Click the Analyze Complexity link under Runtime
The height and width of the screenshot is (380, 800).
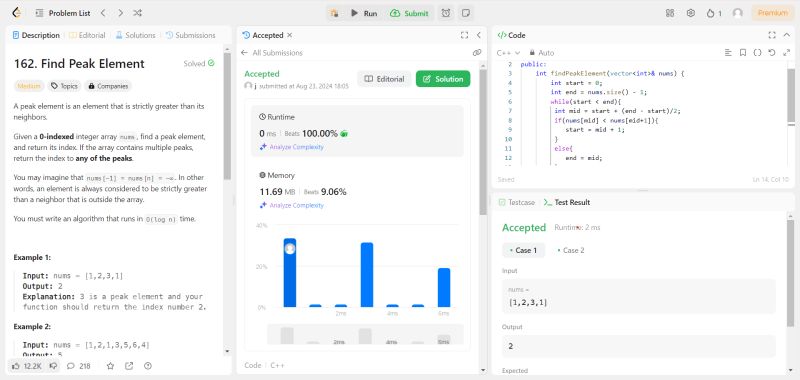coord(292,147)
